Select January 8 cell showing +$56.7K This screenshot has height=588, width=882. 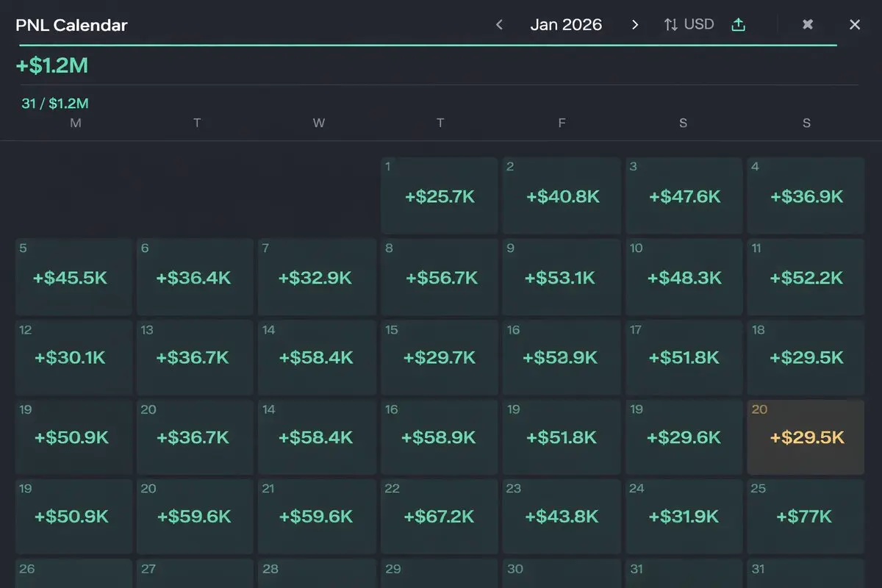tap(440, 277)
